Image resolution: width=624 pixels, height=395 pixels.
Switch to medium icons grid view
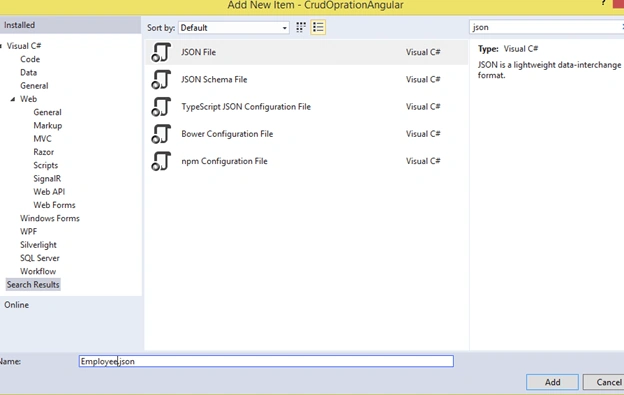(x=301, y=27)
